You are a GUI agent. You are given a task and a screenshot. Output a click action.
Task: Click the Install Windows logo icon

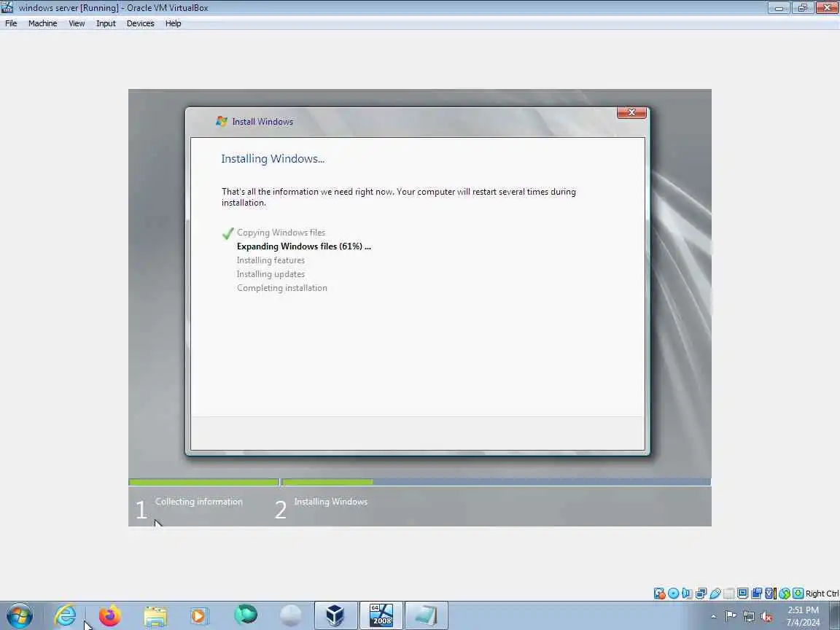click(x=221, y=122)
